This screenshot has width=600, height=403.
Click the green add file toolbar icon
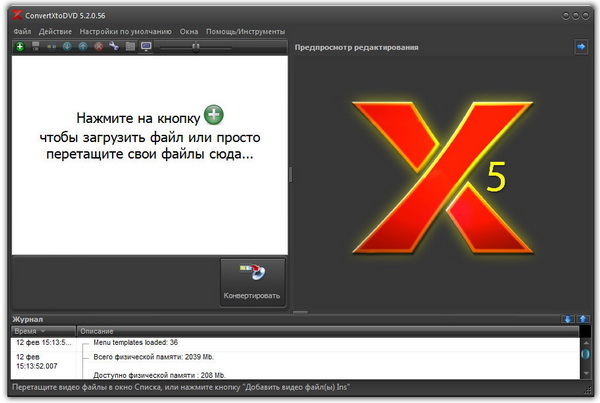tap(21, 46)
